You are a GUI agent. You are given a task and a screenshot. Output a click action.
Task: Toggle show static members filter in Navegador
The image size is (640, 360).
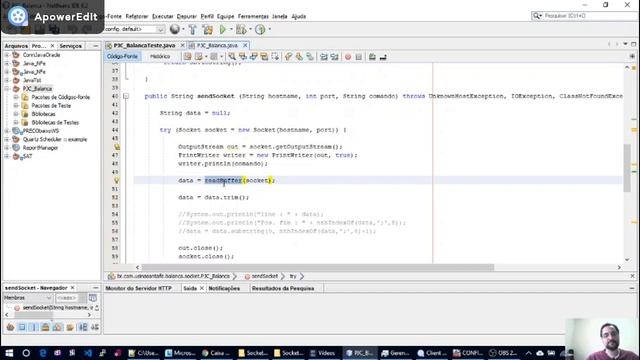(34, 327)
